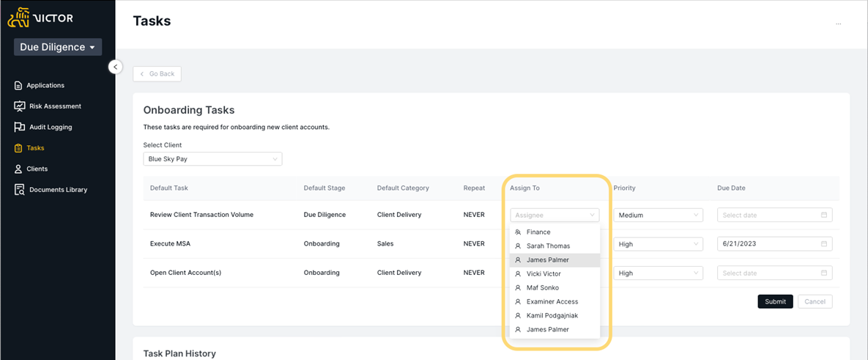Click the due date field for Open Client Account(s)
This screenshot has width=868, height=360.
coord(775,273)
